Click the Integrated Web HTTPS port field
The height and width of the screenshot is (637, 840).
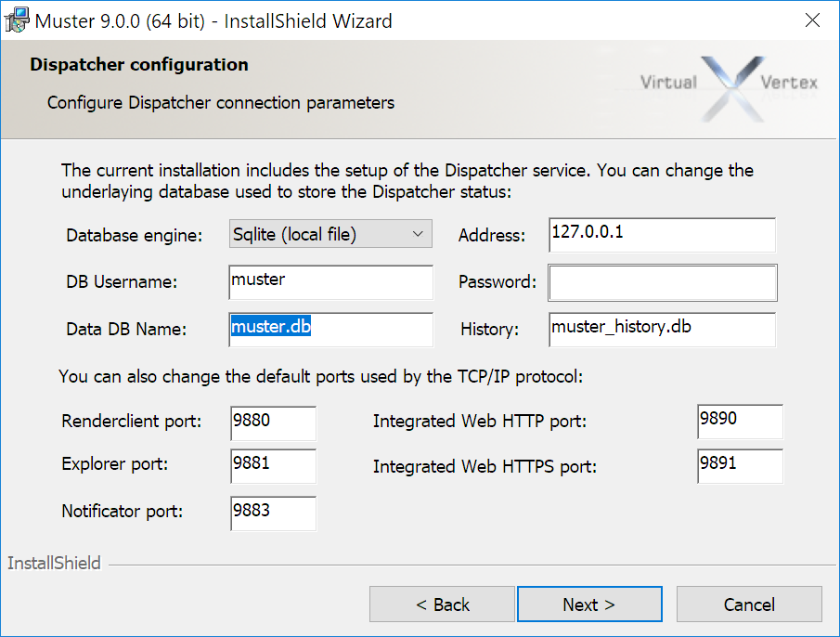click(x=740, y=465)
